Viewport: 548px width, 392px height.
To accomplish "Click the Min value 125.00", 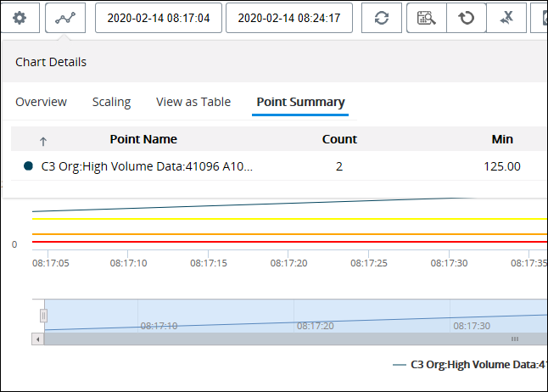I will (x=502, y=166).
